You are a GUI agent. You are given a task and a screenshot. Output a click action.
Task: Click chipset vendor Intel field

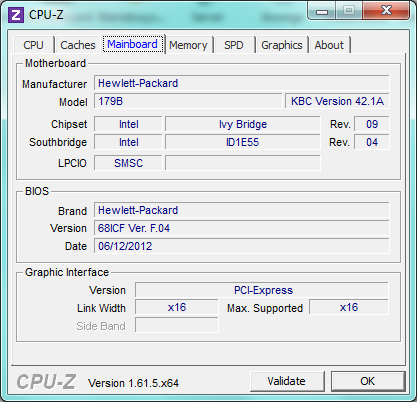click(128, 124)
